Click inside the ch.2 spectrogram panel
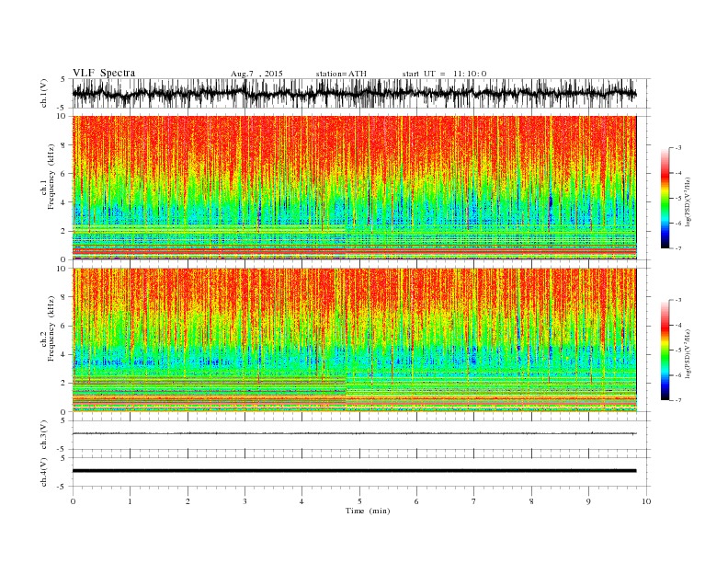This screenshot has width=728, height=563. pos(354,340)
